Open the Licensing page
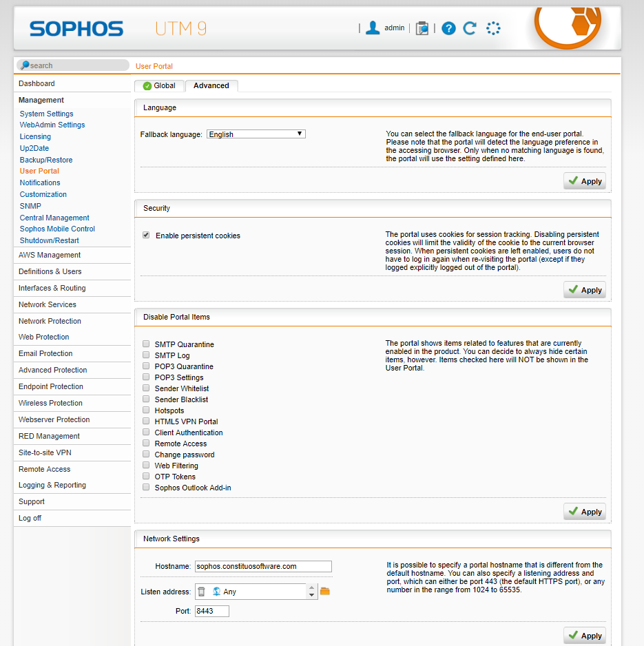The image size is (644, 646). (x=35, y=136)
